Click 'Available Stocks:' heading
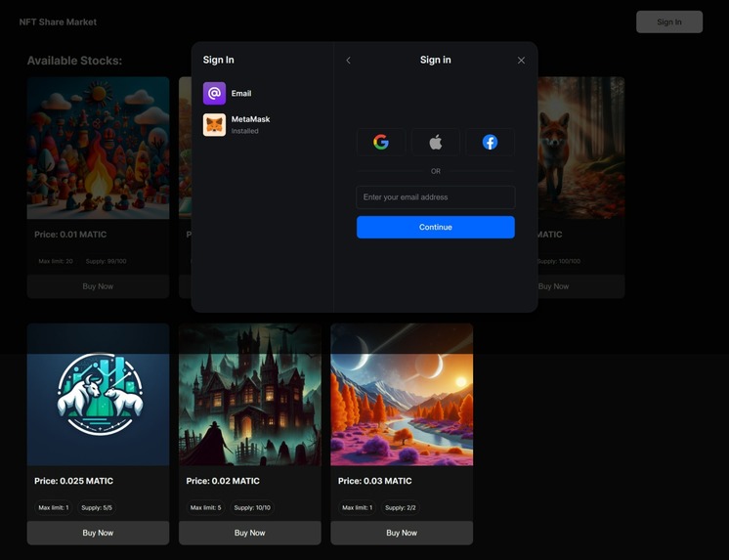 [74, 61]
